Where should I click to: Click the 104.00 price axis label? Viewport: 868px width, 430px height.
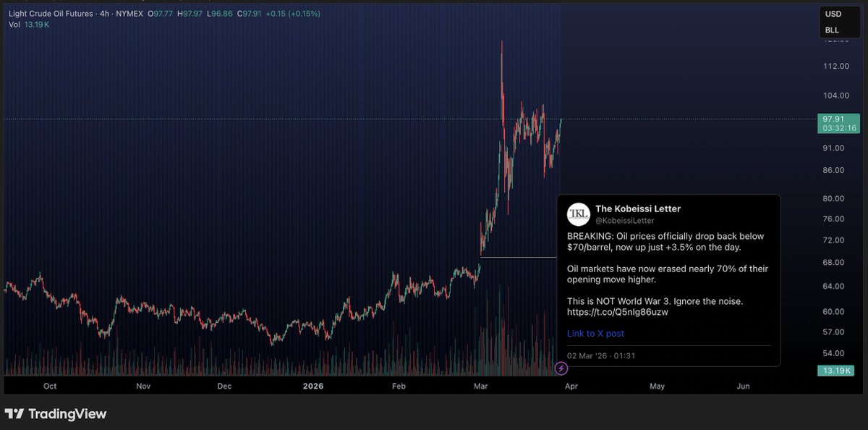pos(836,96)
